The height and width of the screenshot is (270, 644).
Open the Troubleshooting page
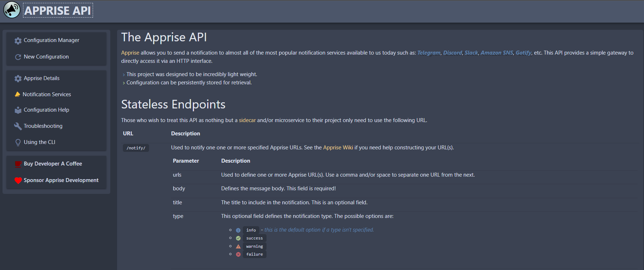click(x=43, y=126)
